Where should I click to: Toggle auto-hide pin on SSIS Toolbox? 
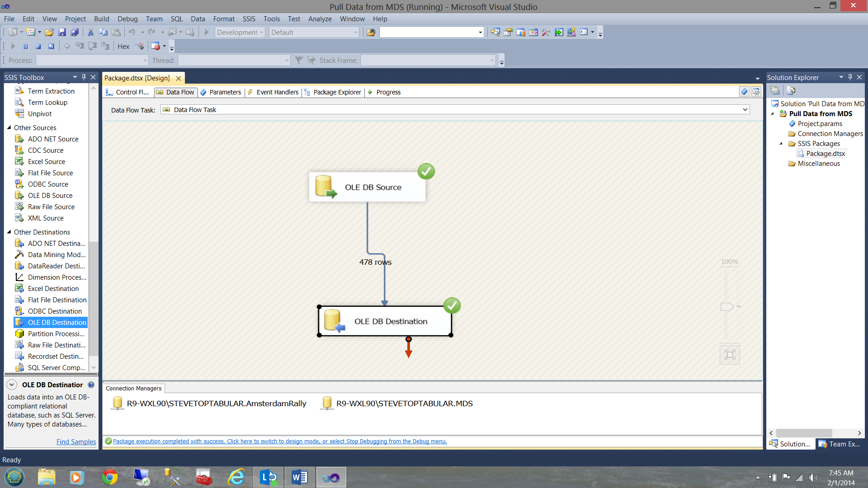84,77
